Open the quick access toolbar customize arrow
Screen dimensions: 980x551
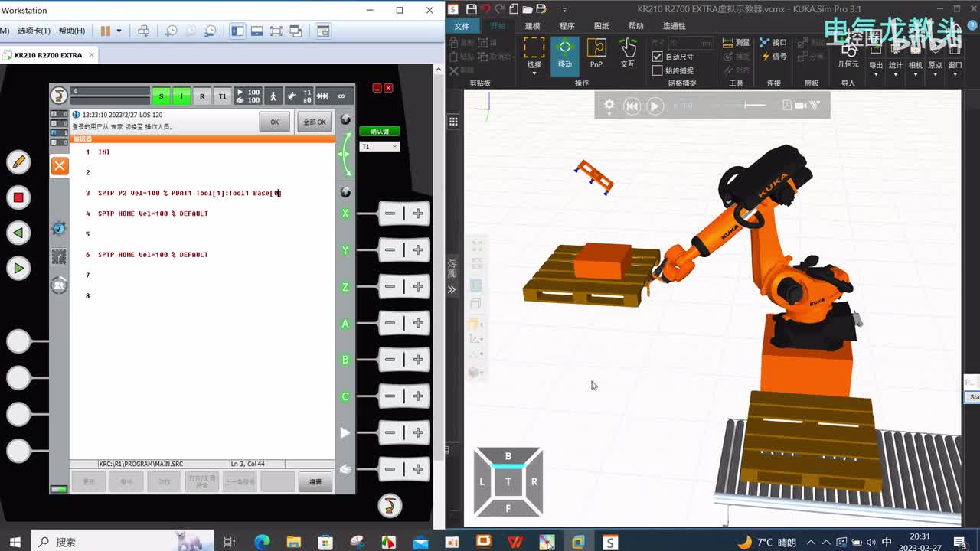(x=564, y=10)
